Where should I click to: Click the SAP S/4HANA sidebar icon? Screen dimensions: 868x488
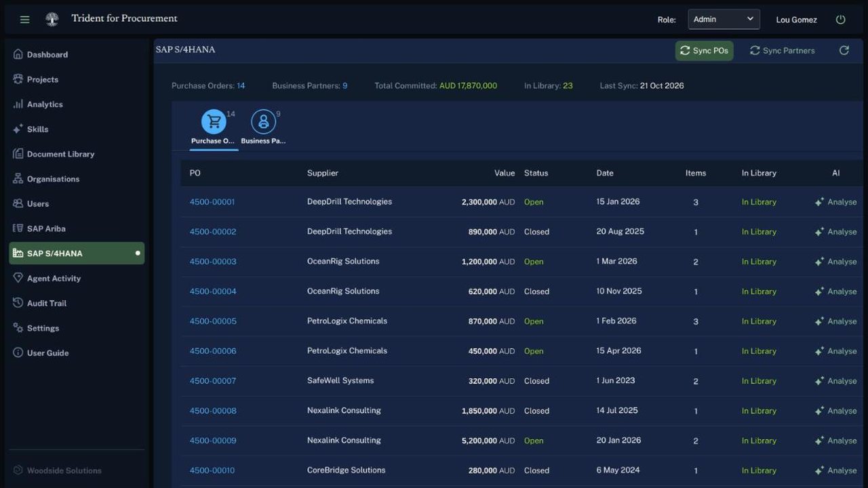pyautogui.click(x=18, y=253)
